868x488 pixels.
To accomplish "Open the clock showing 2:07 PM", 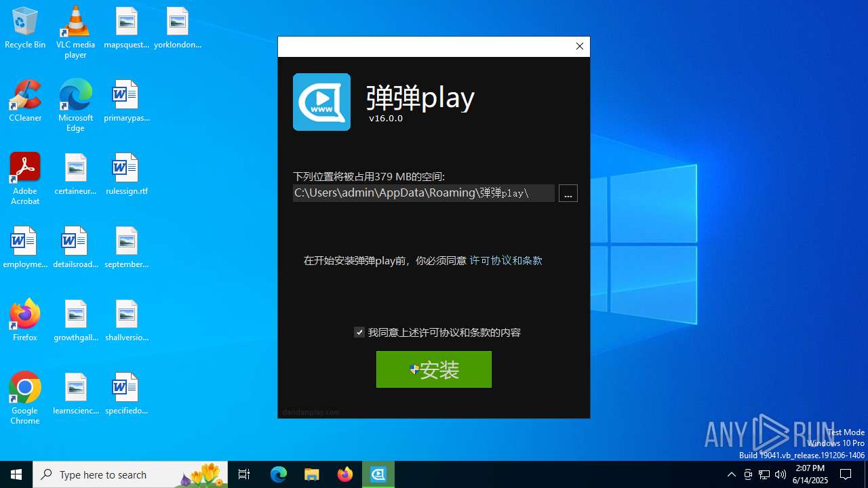I will (x=810, y=474).
